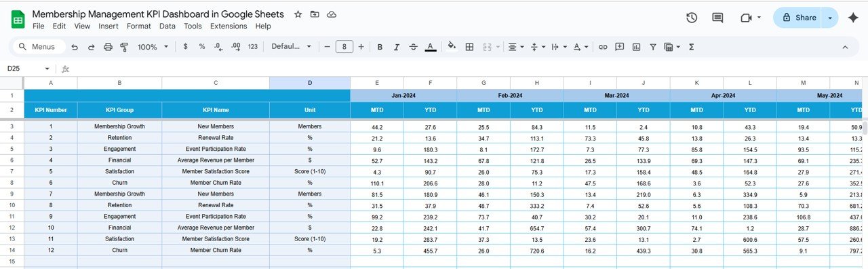Open Functions sigma icon

point(691,47)
